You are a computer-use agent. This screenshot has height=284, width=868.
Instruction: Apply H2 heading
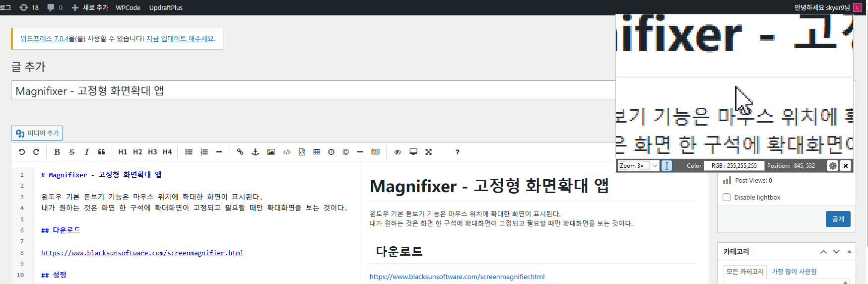[137, 152]
